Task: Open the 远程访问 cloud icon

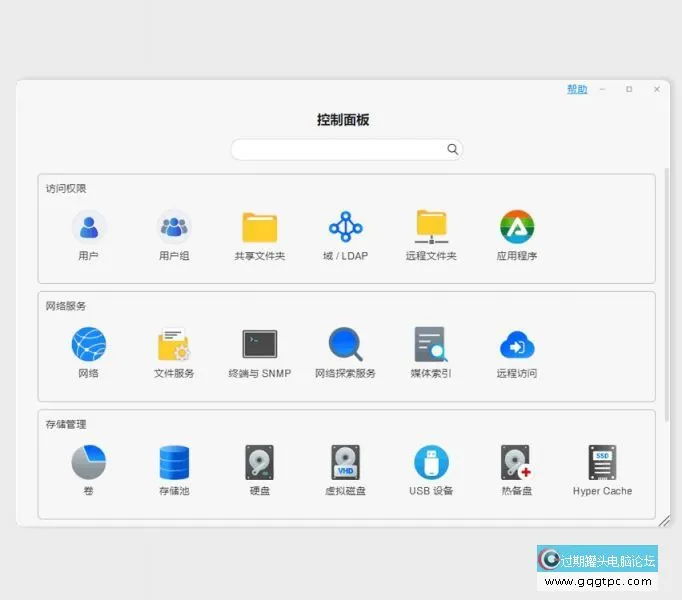Action: pos(517,345)
